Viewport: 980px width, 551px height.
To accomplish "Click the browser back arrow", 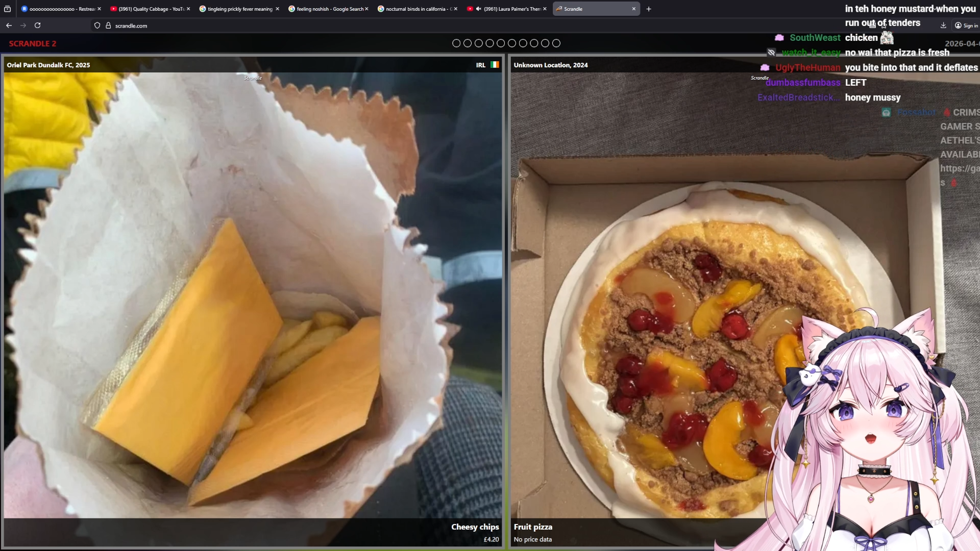I will (x=9, y=26).
